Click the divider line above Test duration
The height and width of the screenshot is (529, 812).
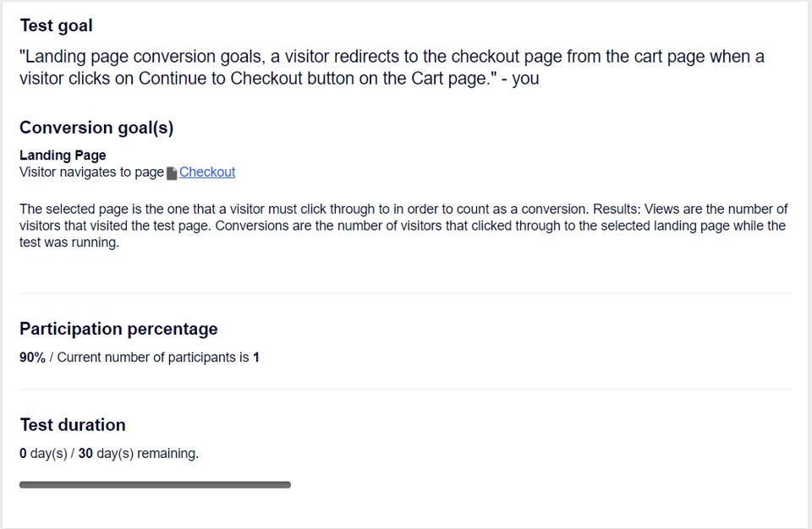click(404, 390)
